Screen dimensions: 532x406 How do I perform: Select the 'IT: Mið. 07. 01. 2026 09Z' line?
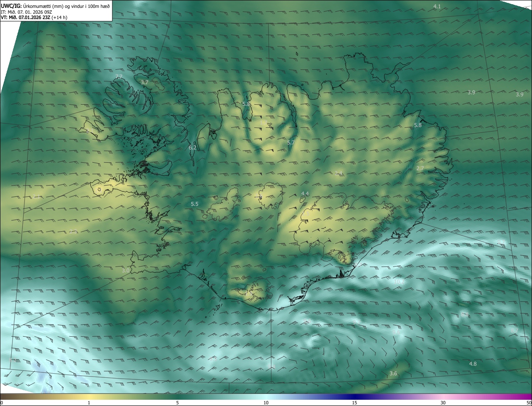(x=26, y=12)
